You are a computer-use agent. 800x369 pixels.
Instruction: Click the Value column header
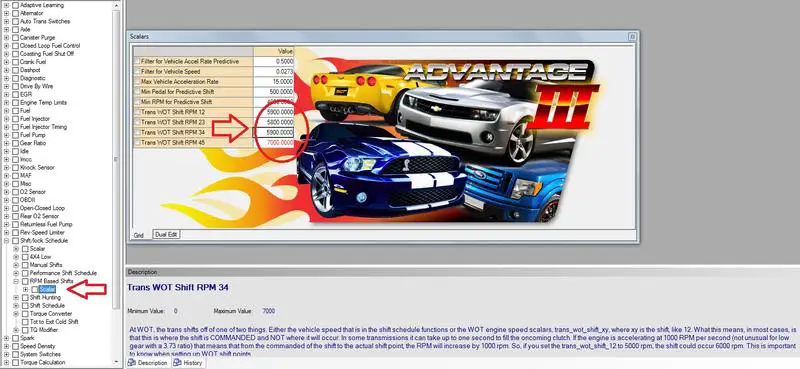(x=273, y=52)
